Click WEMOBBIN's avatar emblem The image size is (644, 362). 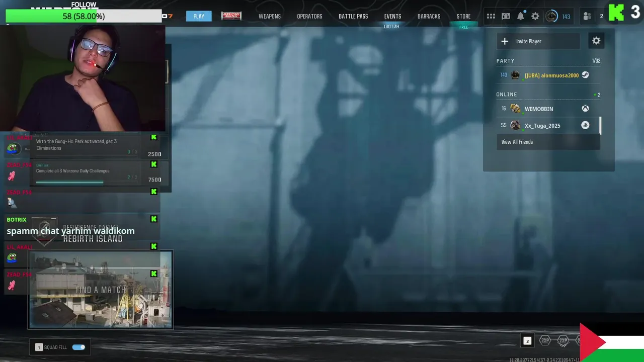click(x=515, y=109)
